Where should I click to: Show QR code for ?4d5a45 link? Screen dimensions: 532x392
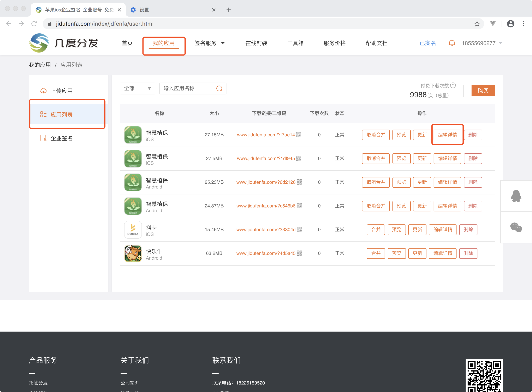[299, 253]
